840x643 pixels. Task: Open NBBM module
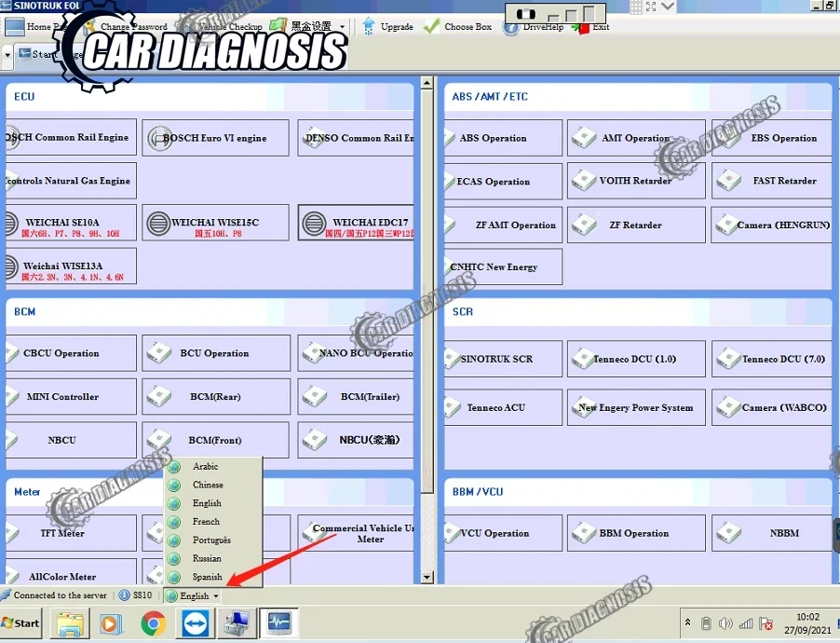tap(772, 533)
